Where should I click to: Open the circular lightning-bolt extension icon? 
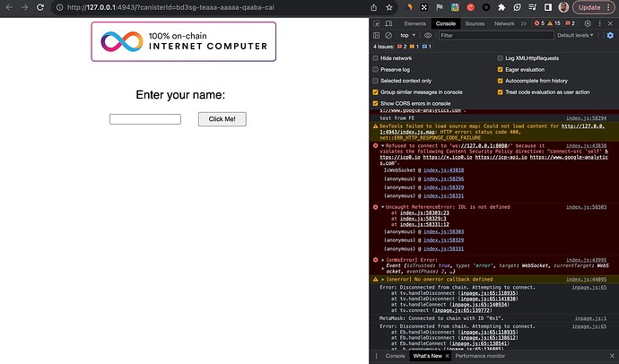click(517, 7)
